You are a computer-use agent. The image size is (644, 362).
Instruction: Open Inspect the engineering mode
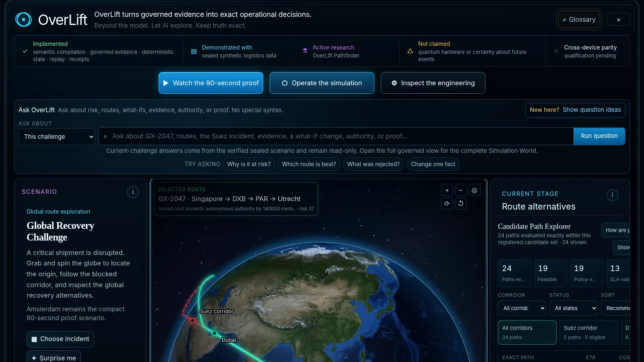pos(433,83)
